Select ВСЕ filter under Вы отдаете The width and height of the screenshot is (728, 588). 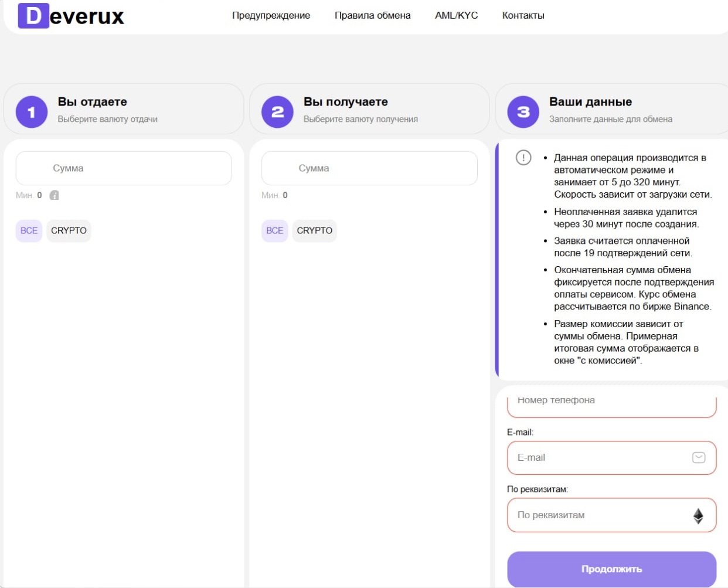click(29, 230)
